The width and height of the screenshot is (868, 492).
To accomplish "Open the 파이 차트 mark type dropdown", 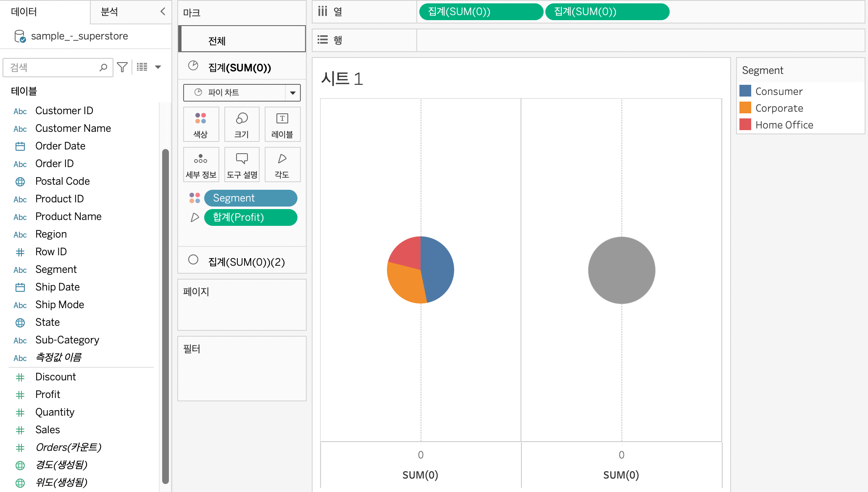I will pos(292,93).
